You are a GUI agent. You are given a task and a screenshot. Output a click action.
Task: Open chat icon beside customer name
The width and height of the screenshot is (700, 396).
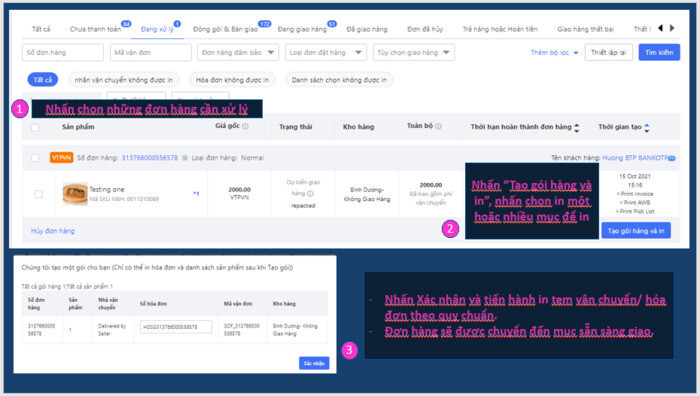672,158
